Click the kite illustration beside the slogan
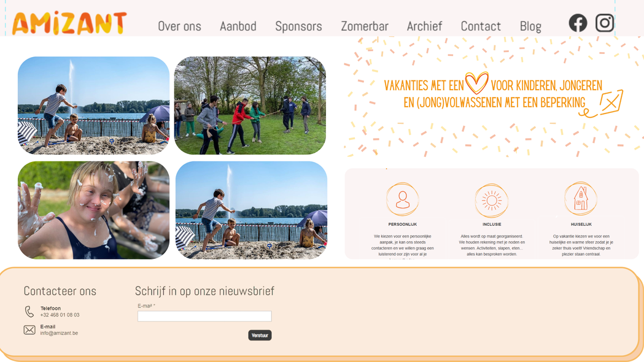 point(603,104)
